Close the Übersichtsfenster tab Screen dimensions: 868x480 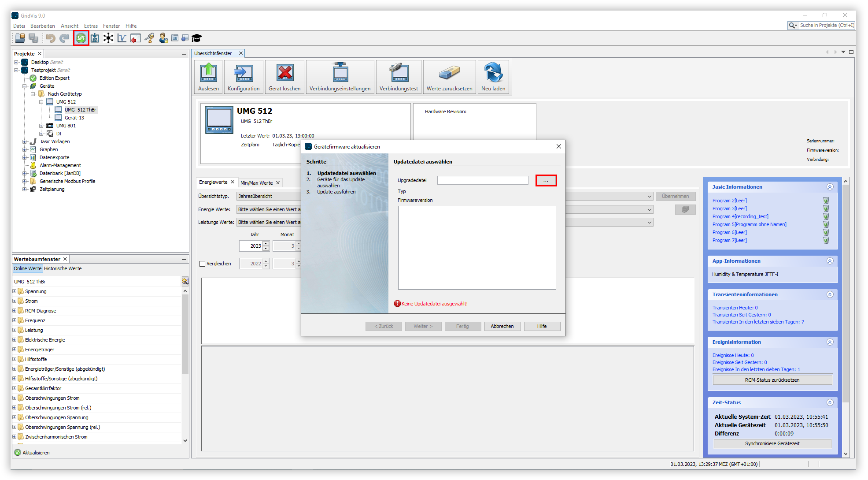(x=240, y=53)
